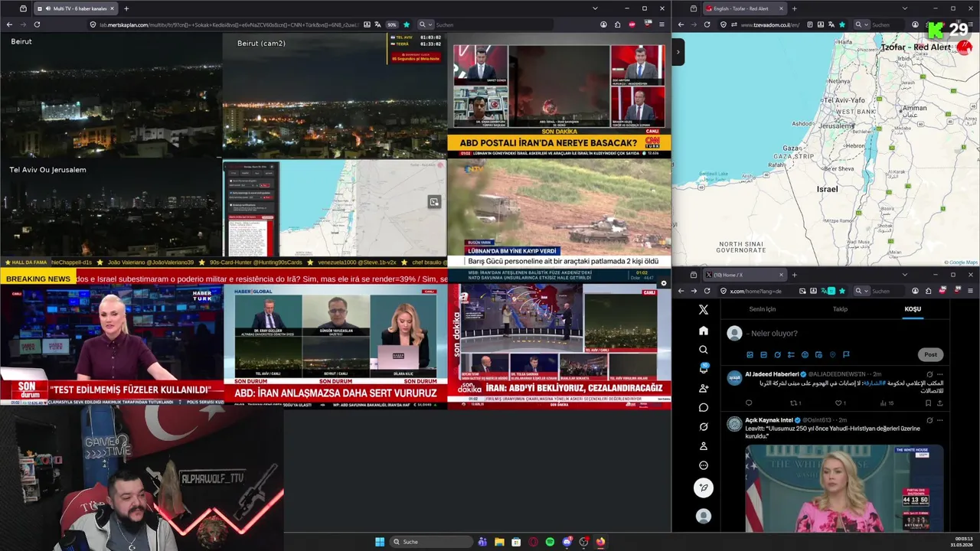
Task: Bookmark star in X window
Action: click(x=844, y=291)
